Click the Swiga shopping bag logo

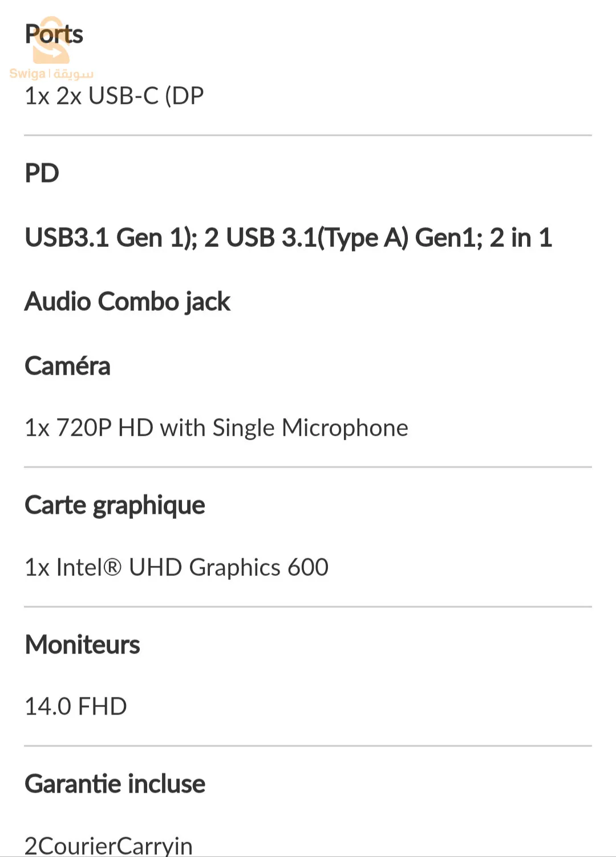point(50,41)
